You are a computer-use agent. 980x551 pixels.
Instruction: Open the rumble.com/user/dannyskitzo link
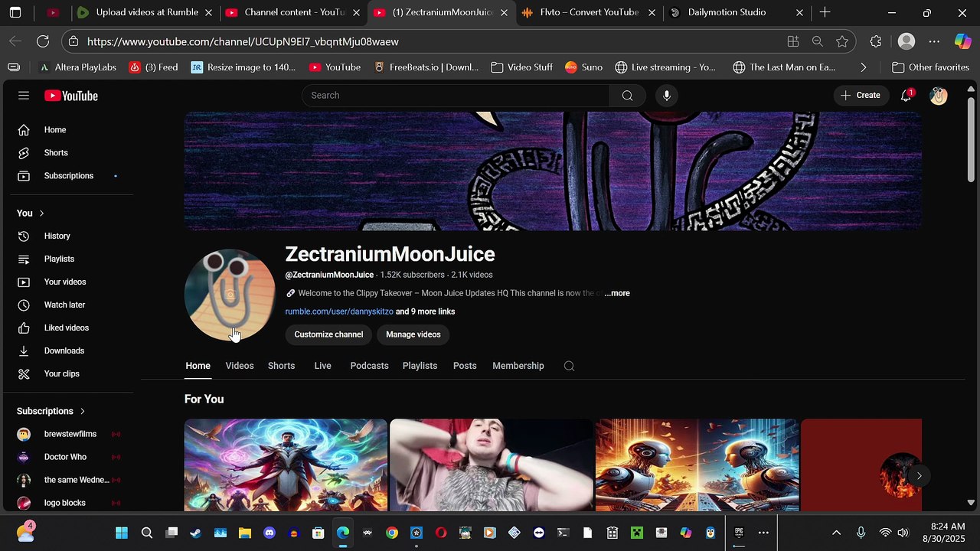click(x=339, y=311)
